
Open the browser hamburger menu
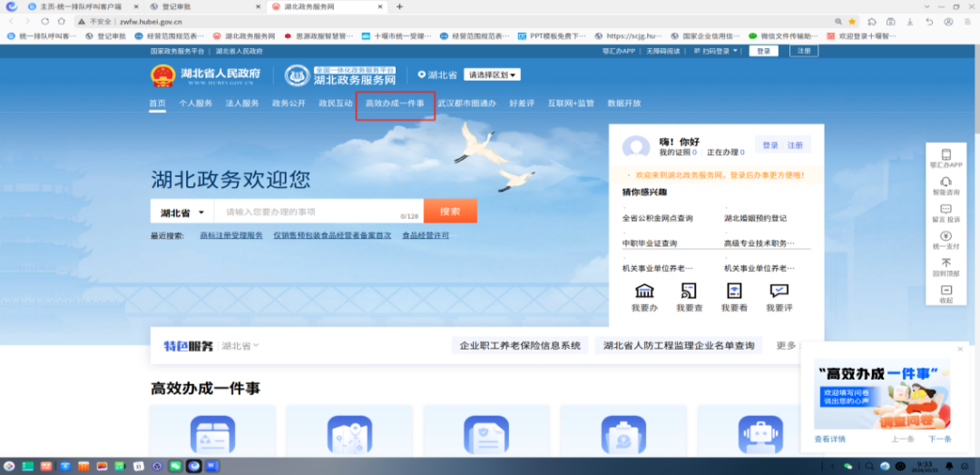(x=967, y=21)
